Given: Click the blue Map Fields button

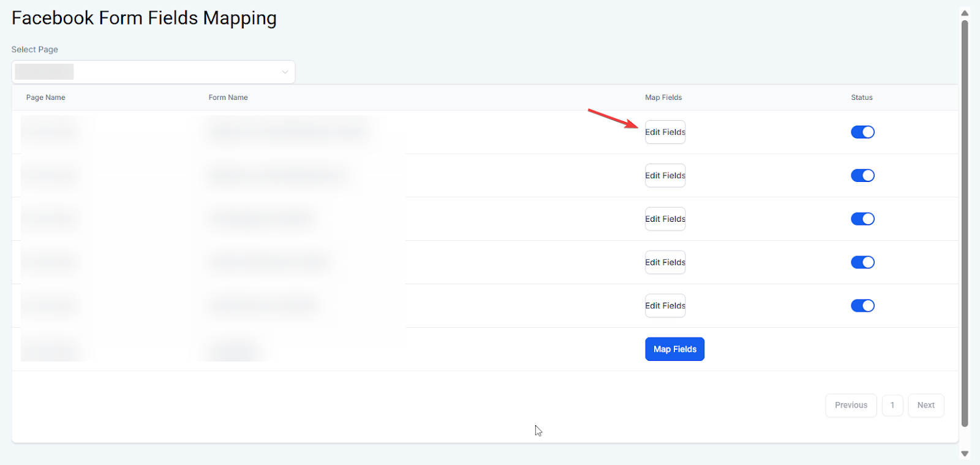Looking at the screenshot, I should coord(674,349).
